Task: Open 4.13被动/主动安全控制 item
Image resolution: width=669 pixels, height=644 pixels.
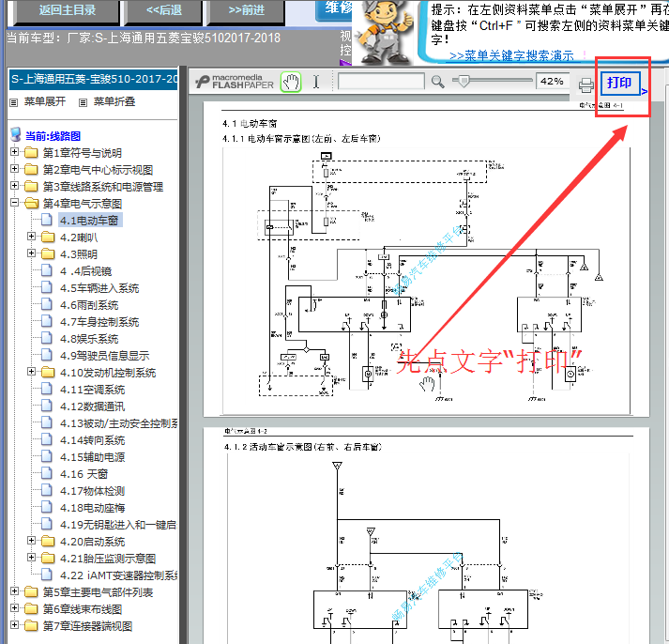Action: 118,423
